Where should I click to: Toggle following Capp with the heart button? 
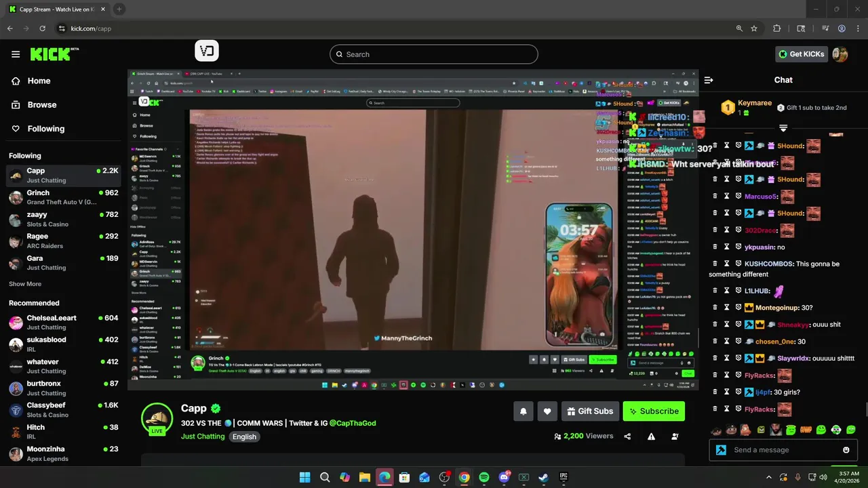(547, 411)
